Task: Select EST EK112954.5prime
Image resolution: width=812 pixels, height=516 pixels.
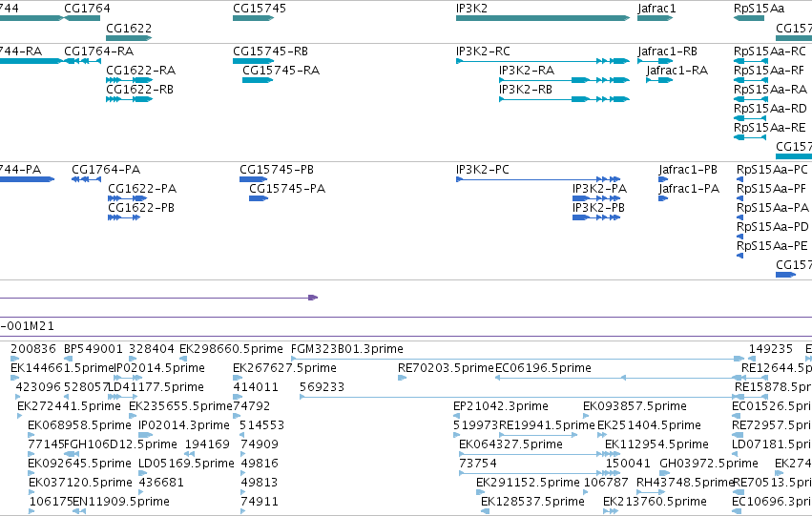Action: pyautogui.click(x=613, y=454)
